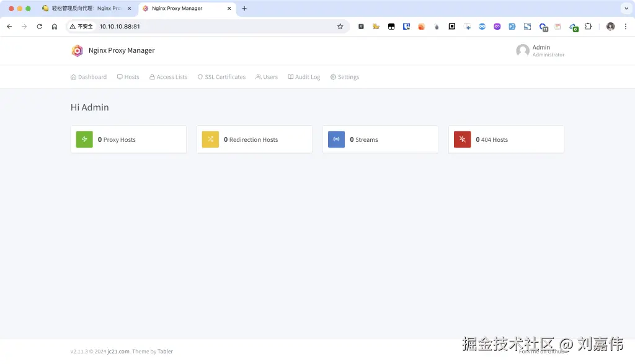Screen dimensions: 635x364
Task: Open the Admin user menu
Action: coord(540,51)
